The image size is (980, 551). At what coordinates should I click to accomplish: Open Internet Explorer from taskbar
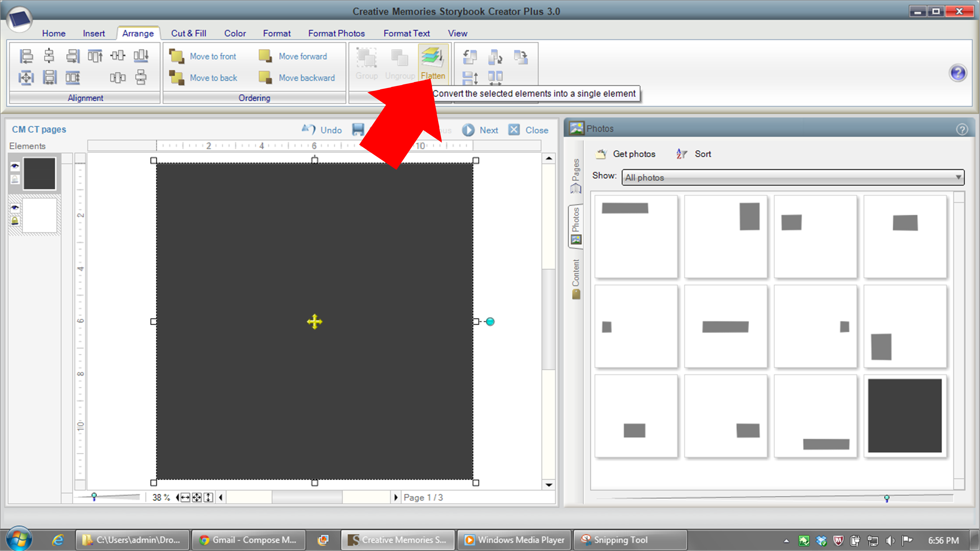(x=58, y=540)
